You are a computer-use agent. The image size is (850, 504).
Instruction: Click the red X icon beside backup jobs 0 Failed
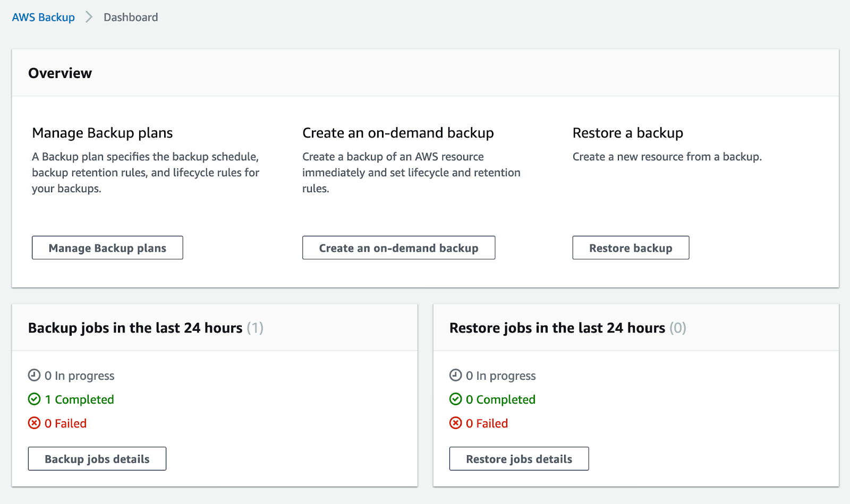(34, 423)
